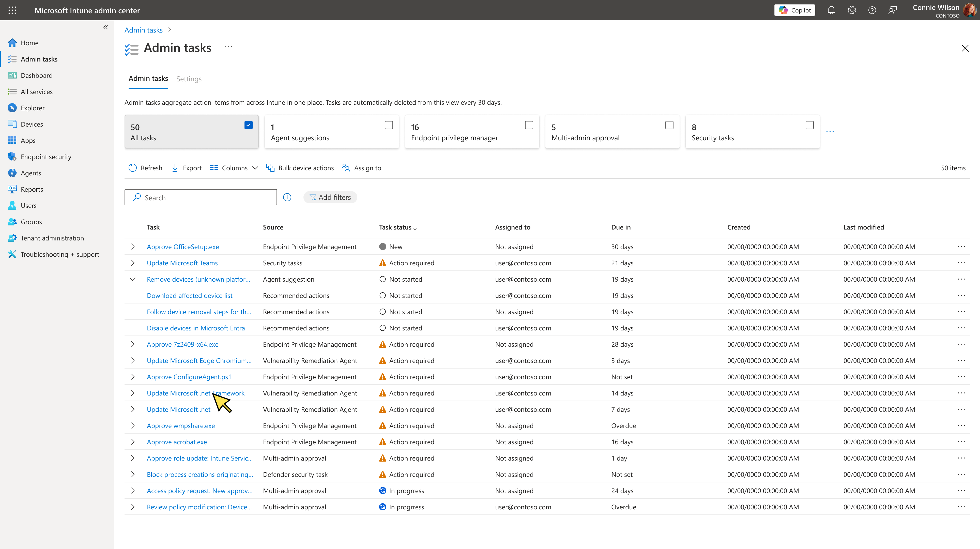Screen dimensions: 980x549
Task: Open the Disable devices in Microsoft Entra link
Action: (x=195, y=328)
